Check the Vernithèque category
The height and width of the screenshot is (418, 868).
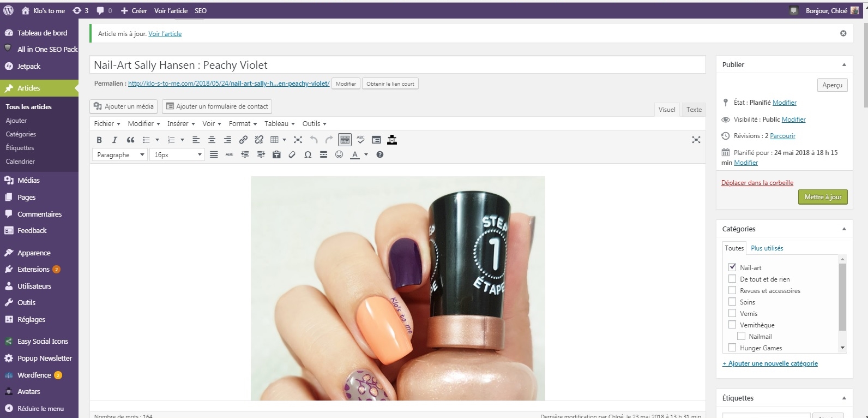tap(732, 325)
